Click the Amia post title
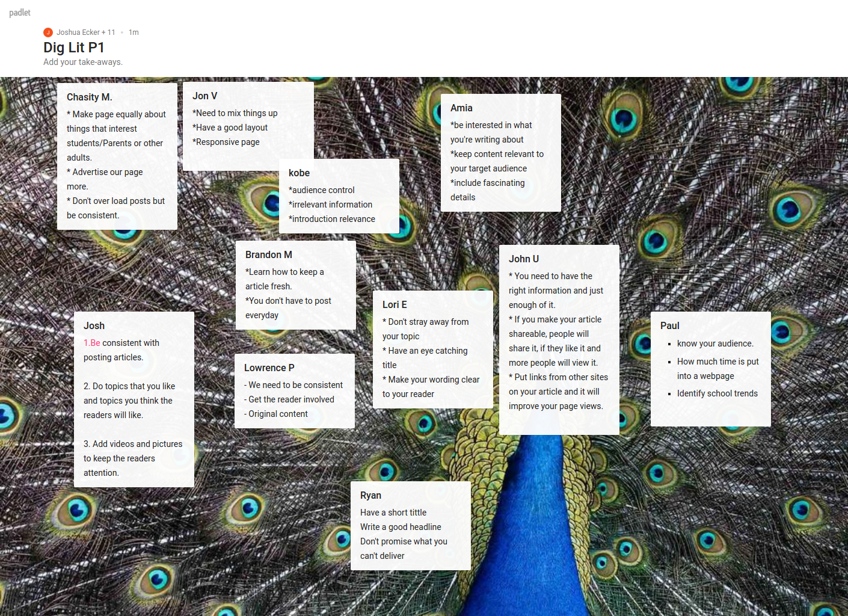The height and width of the screenshot is (616, 848). pos(461,108)
